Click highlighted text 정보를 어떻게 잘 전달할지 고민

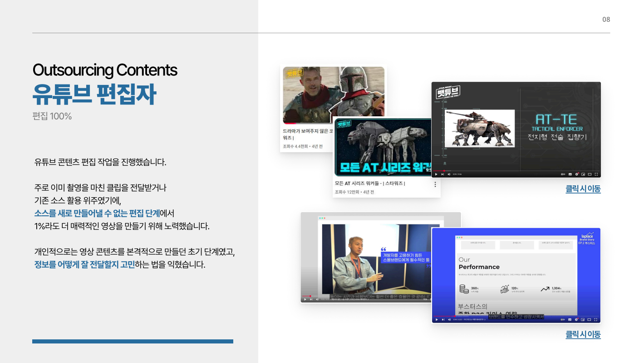(x=84, y=264)
